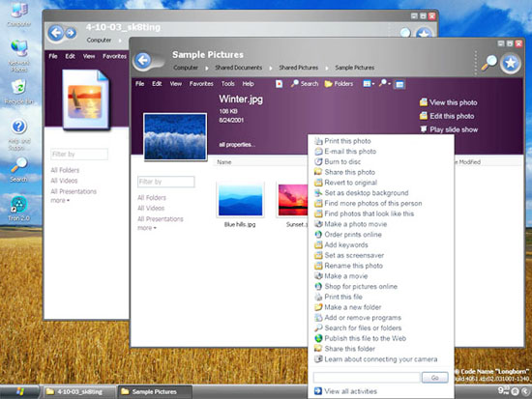
Task: Click the star favorites icon in Sample Pictures header
Action: (x=511, y=63)
